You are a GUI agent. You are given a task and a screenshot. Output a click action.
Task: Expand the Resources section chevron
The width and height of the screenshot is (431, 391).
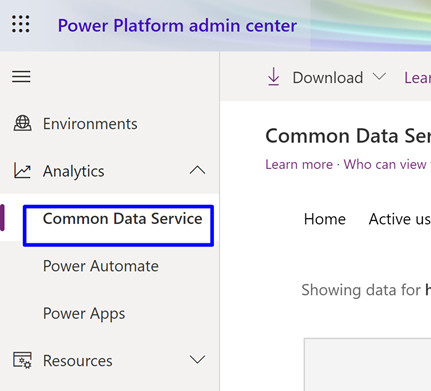[197, 360]
